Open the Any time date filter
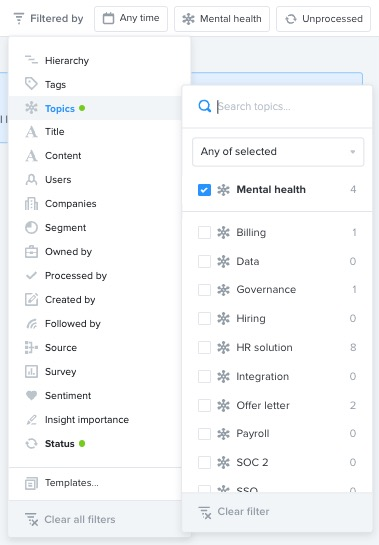Image resolution: width=379 pixels, height=545 pixels. coord(131,18)
